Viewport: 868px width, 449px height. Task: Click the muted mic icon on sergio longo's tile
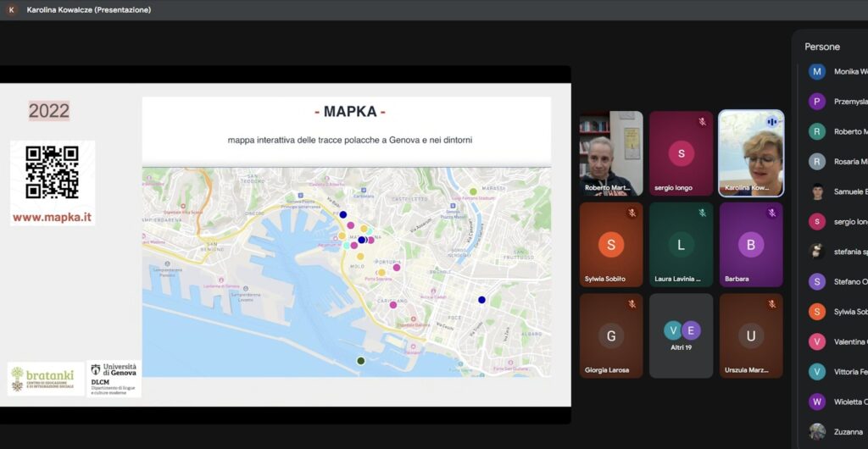(702, 122)
